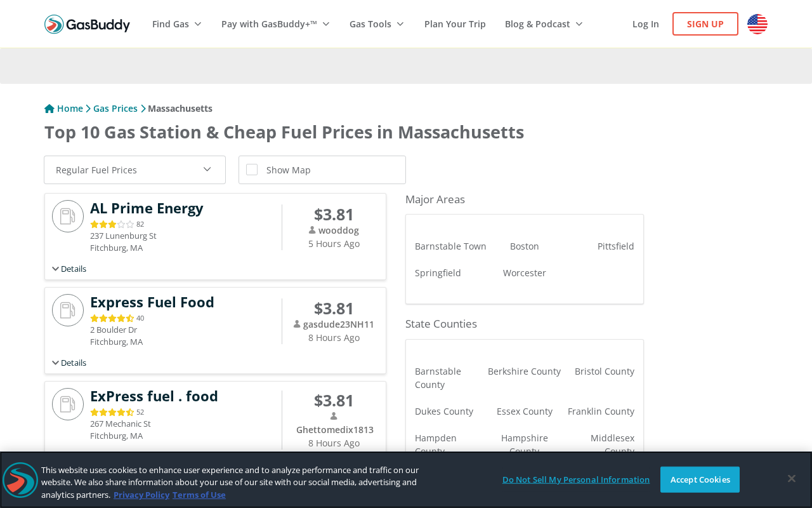Click the GasBuddy icon in cookie banner
Screen dimensions: 812x508
[x=20, y=480]
